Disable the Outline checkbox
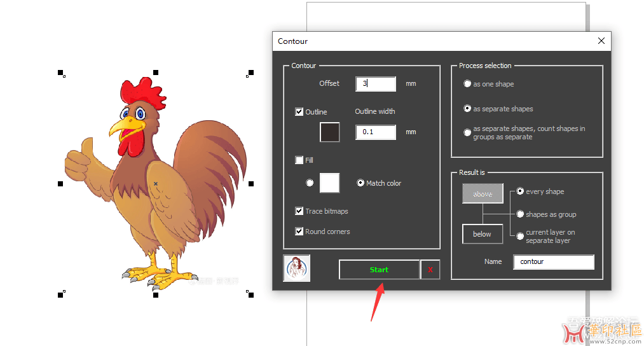 click(x=299, y=112)
